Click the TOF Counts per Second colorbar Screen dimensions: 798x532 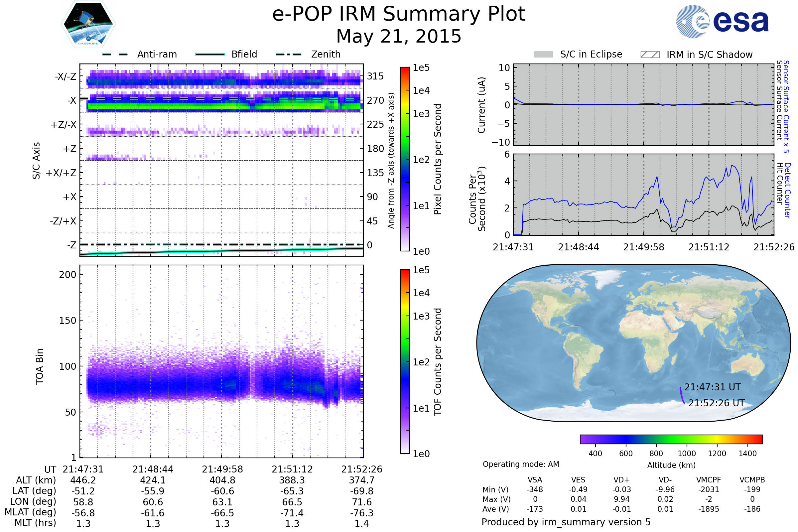click(x=405, y=361)
